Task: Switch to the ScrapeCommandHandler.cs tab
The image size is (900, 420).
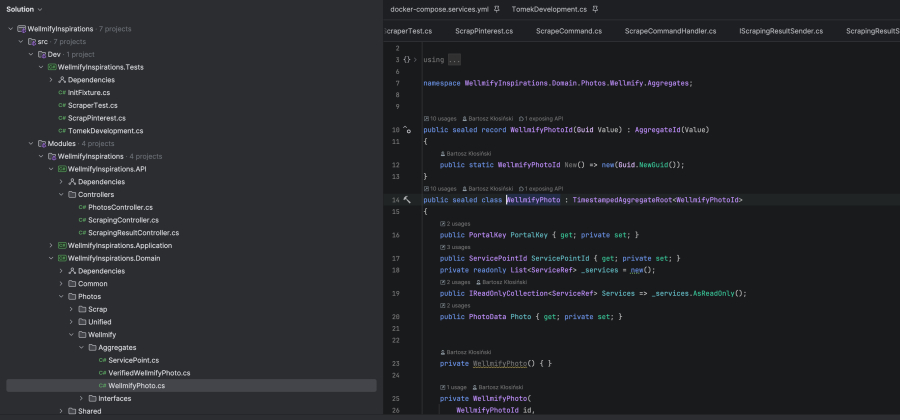Action: 671,32
